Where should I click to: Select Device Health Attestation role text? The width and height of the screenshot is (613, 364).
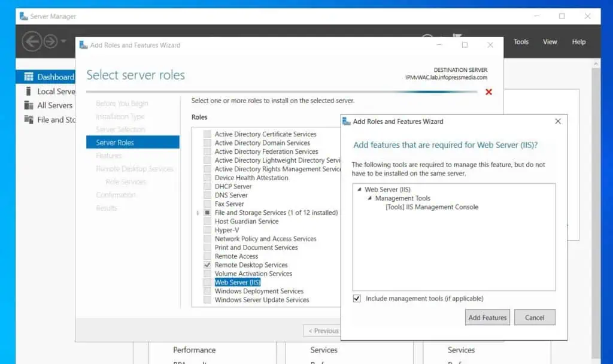251,177
